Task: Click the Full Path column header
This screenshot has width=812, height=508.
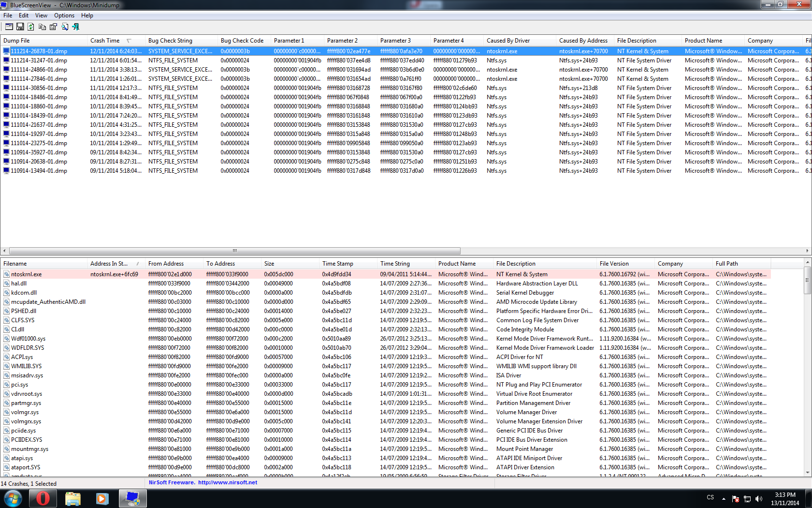Action: click(742, 264)
